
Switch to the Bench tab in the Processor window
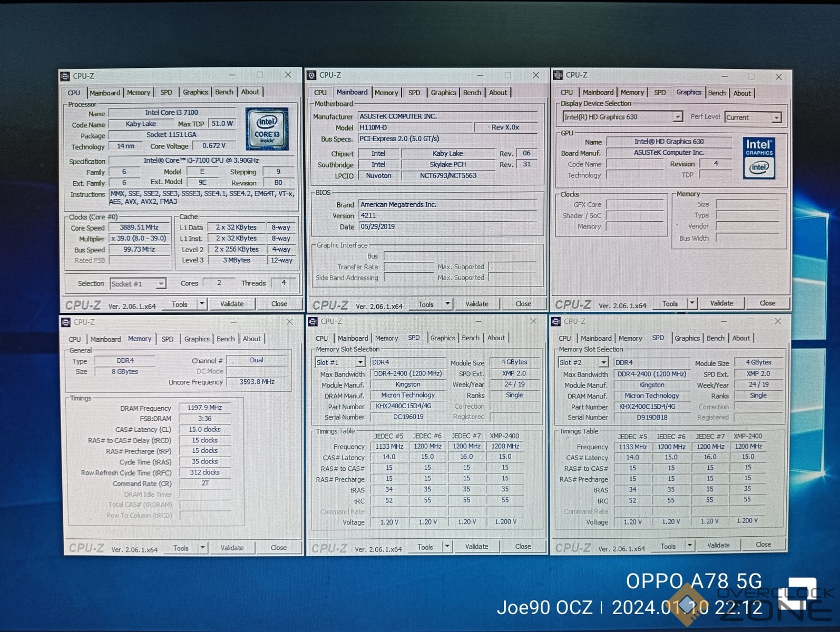[224, 92]
